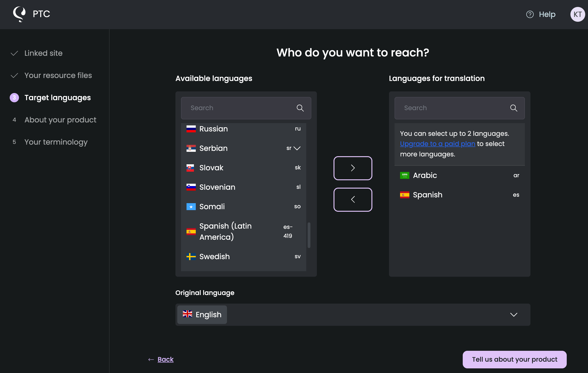Select Slovenian in available languages
The image size is (588, 373).
pyautogui.click(x=243, y=187)
